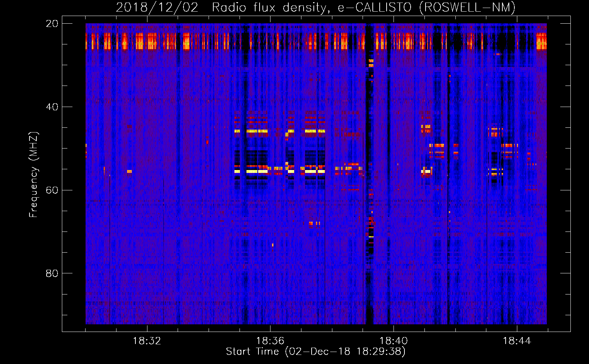Click the 60 MHz frequency tick label
Screen dimensions: 589x364
tap(52, 190)
